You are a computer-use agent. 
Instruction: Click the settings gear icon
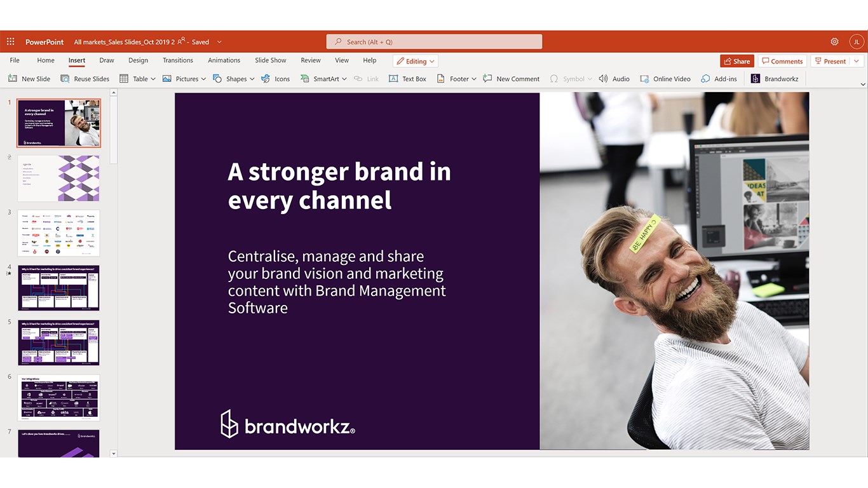click(834, 42)
